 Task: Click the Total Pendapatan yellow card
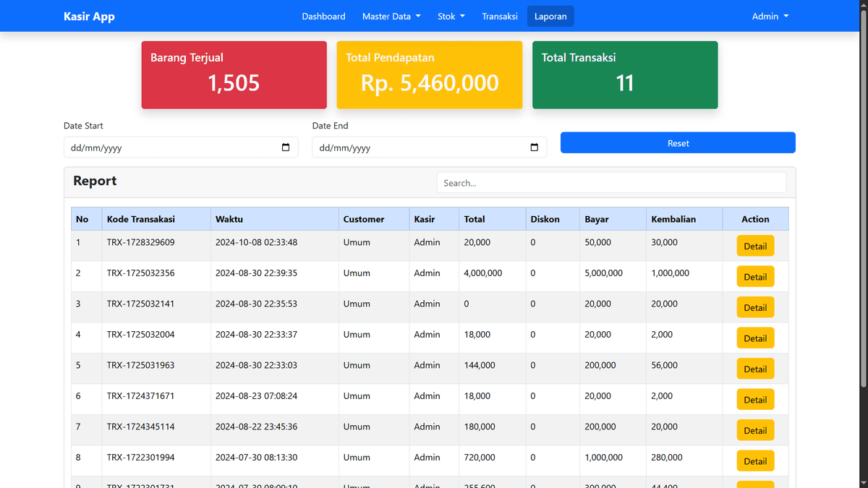(x=430, y=75)
